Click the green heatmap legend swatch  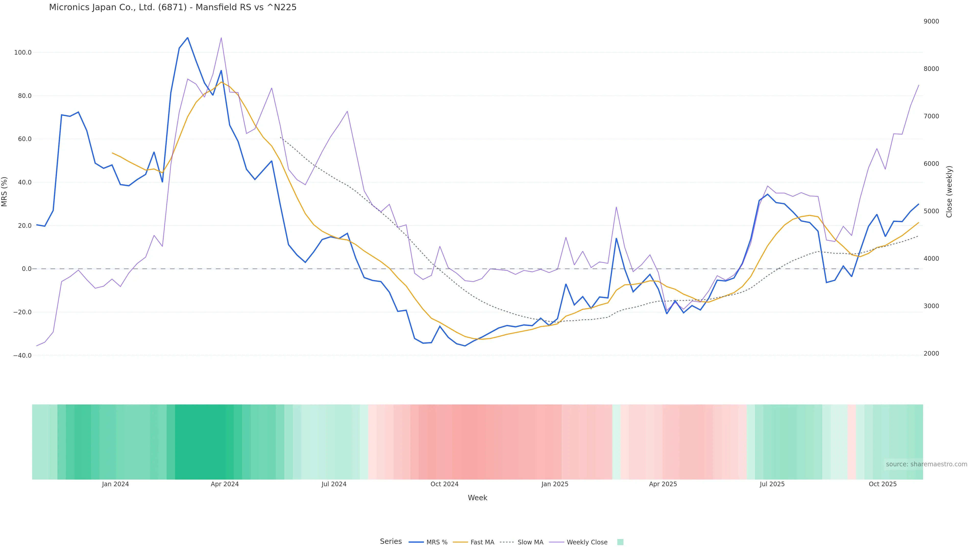[620, 542]
